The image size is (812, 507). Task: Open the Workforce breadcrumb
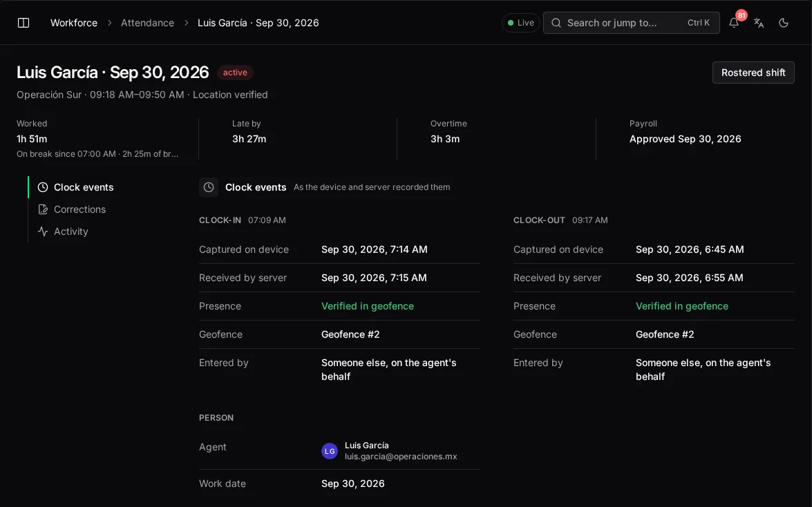[x=74, y=23]
